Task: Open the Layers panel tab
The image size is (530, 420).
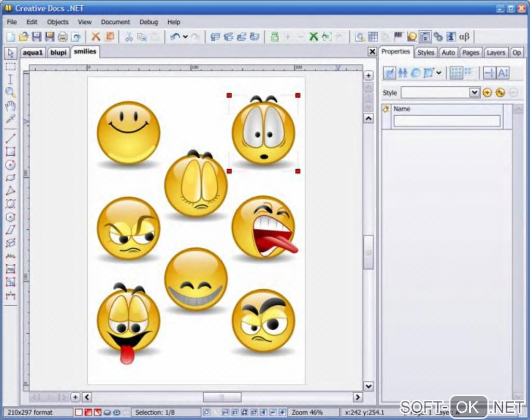Action: point(496,52)
